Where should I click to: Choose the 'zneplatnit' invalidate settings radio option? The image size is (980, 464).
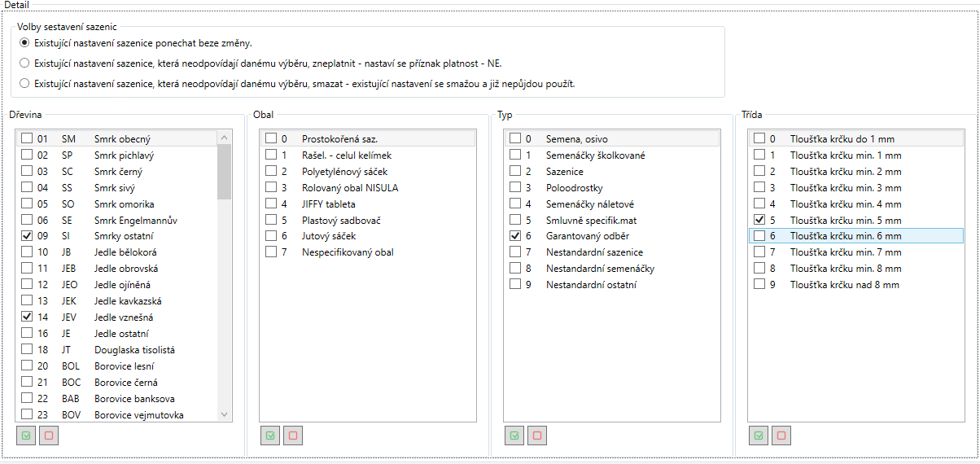24,63
